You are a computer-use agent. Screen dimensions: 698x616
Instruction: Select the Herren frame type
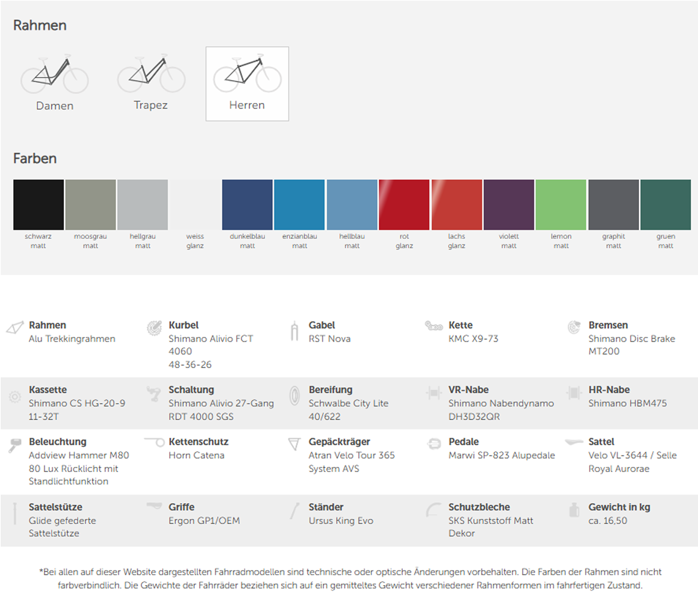click(247, 83)
